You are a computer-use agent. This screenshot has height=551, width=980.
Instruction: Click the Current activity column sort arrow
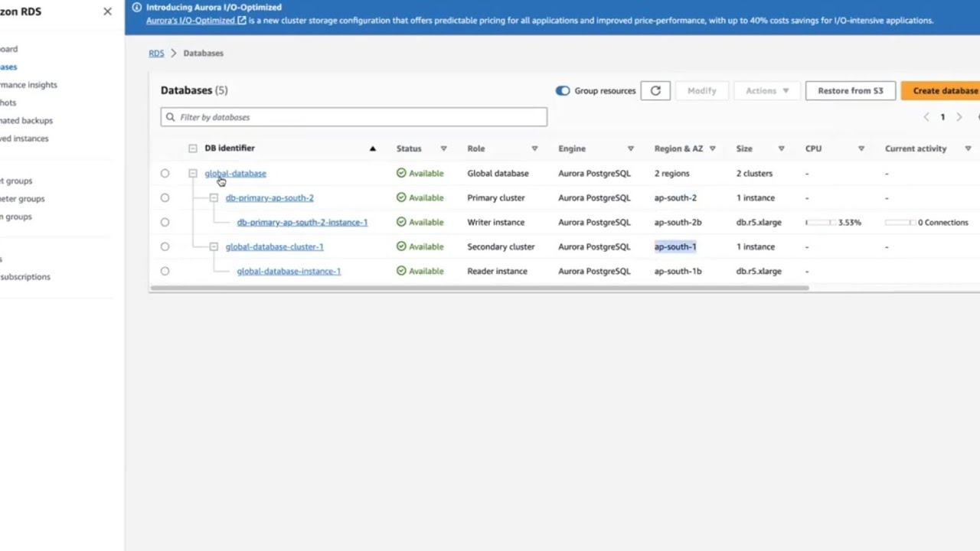pyautogui.click(x=968, y=148)
